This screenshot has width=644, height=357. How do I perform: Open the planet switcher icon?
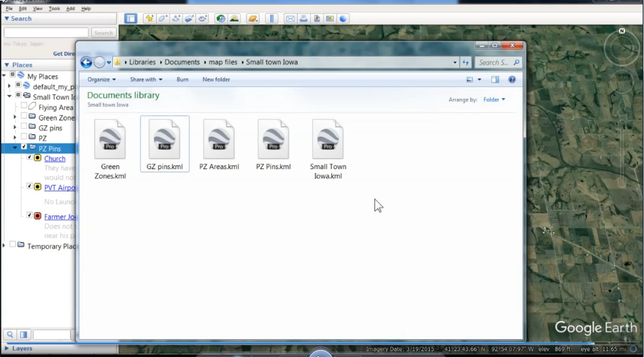[252, 18]
